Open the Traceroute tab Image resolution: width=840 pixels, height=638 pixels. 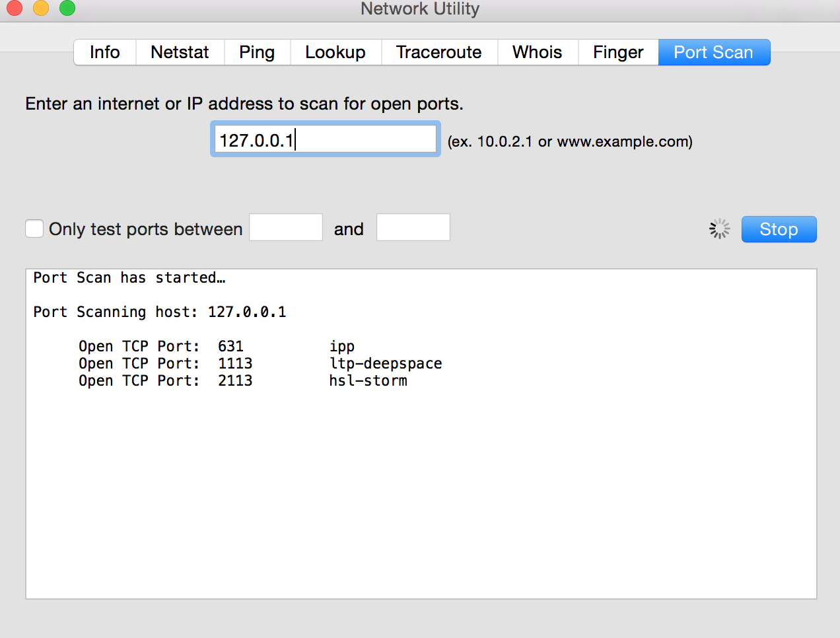point(438,52)
